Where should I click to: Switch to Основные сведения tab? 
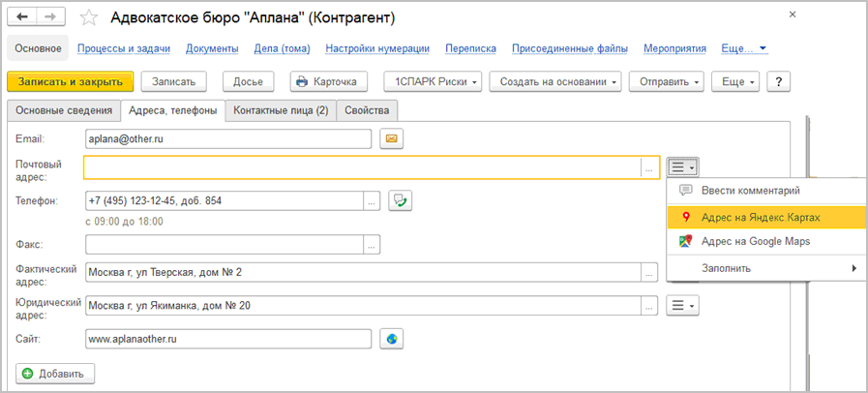(62, 110)
